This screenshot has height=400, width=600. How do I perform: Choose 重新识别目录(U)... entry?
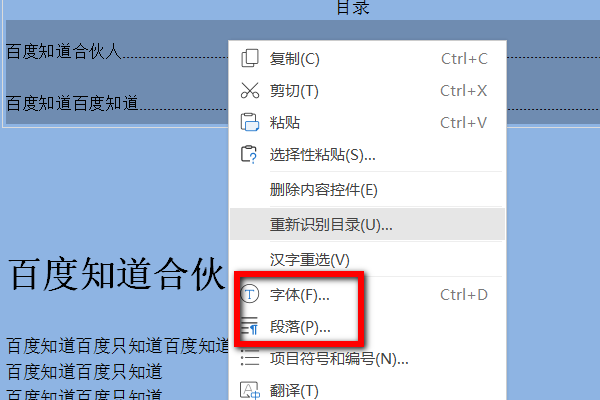tap(367, 224)
